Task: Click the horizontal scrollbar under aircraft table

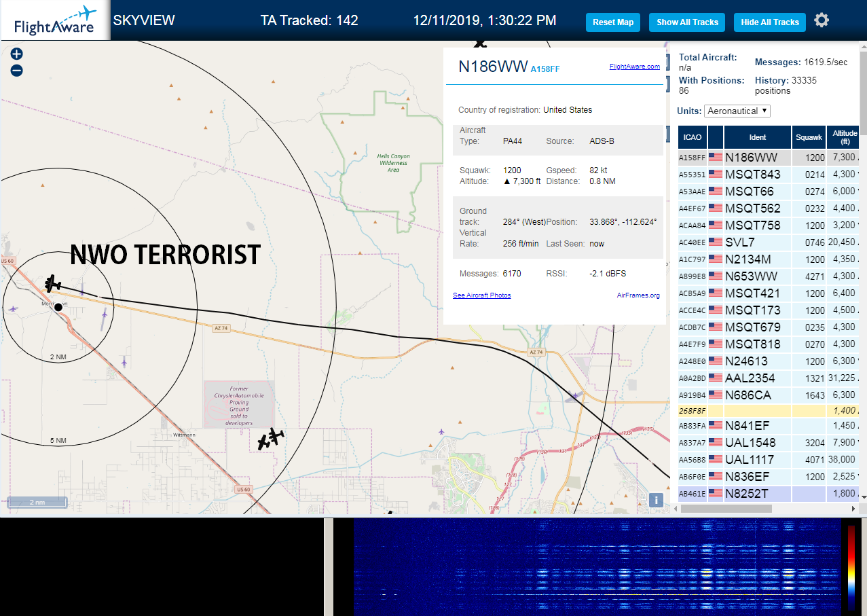Action: tap(727, 509)
